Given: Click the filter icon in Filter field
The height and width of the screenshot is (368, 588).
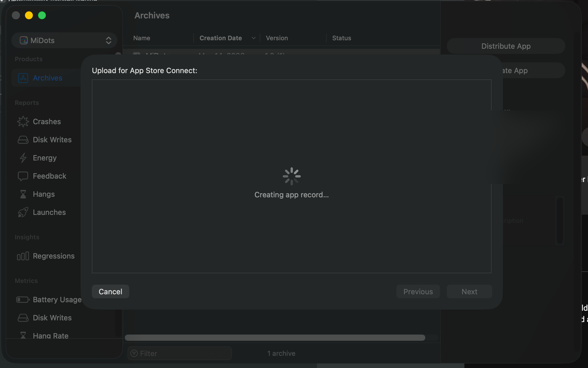Looking at the screenshot, I should [x=134, y=353].
